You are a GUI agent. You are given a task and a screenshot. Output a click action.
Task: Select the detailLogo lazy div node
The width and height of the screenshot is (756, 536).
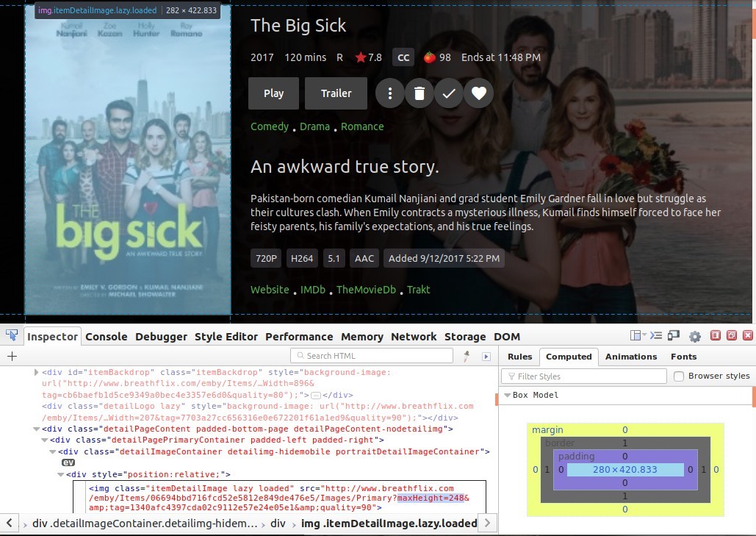257,412
